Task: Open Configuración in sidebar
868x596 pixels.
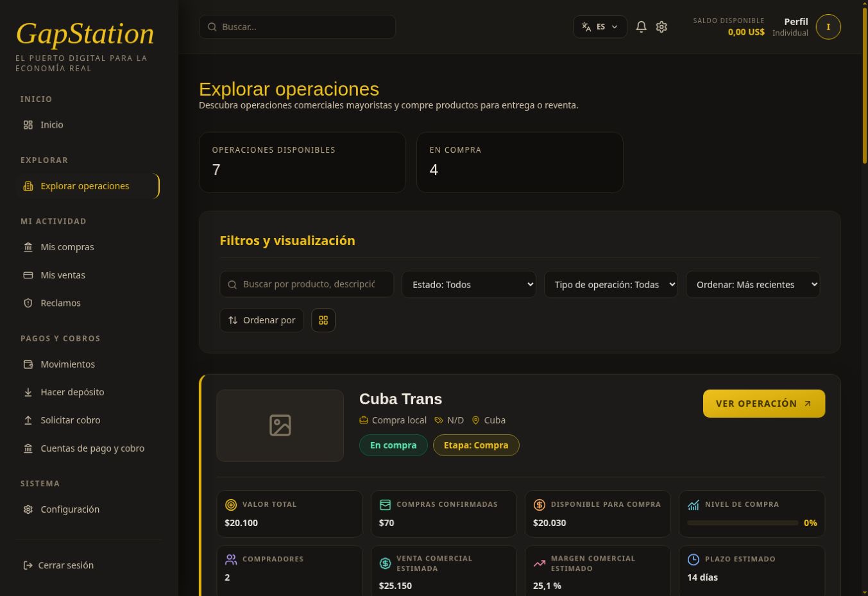Action: [89, 509]
